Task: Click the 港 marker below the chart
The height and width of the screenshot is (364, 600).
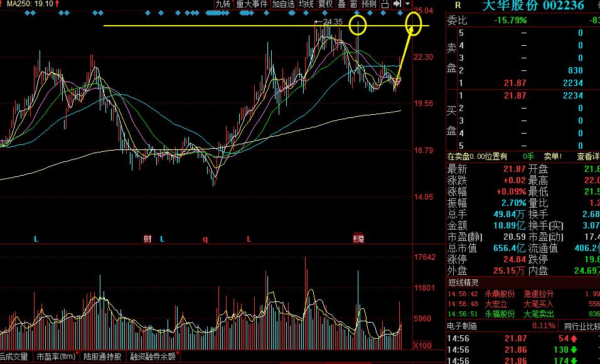Action: pos(358,238)
